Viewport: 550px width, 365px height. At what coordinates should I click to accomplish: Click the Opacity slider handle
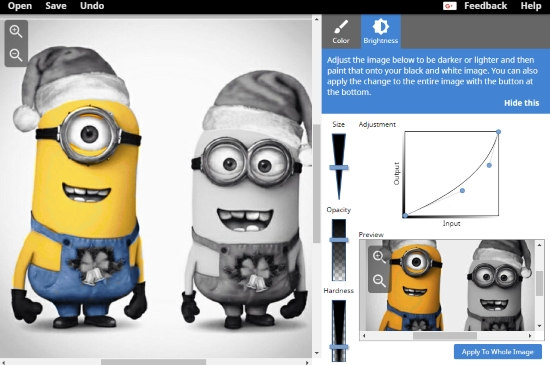[x=339, y=240]
